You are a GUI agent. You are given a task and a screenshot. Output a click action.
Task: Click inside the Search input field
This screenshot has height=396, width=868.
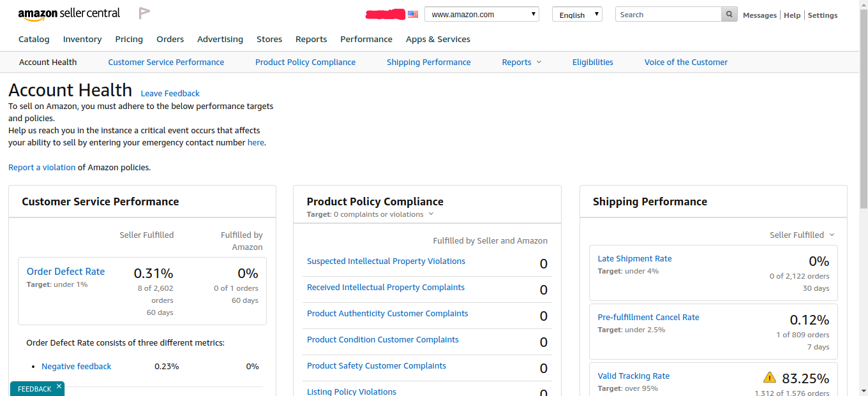click(x=668, y=14)
